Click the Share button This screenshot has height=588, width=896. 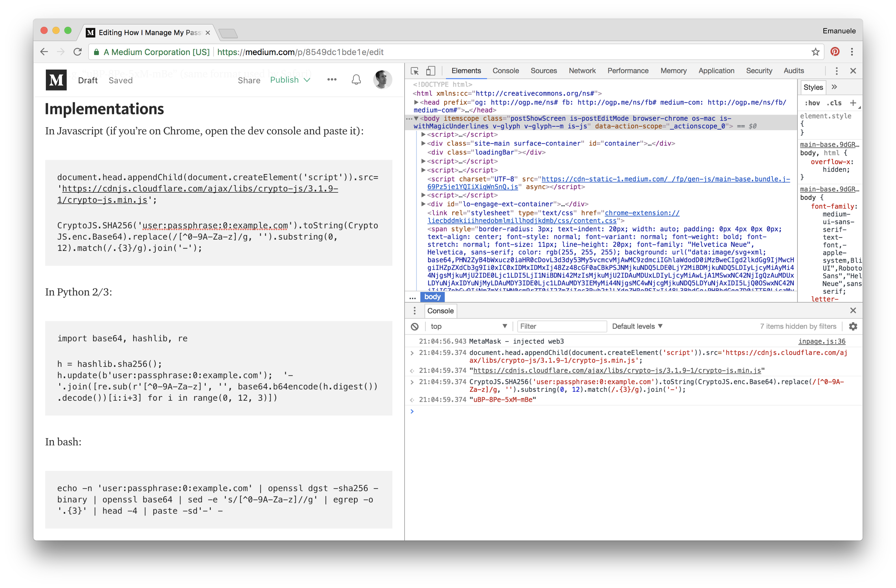click(249, 81)
